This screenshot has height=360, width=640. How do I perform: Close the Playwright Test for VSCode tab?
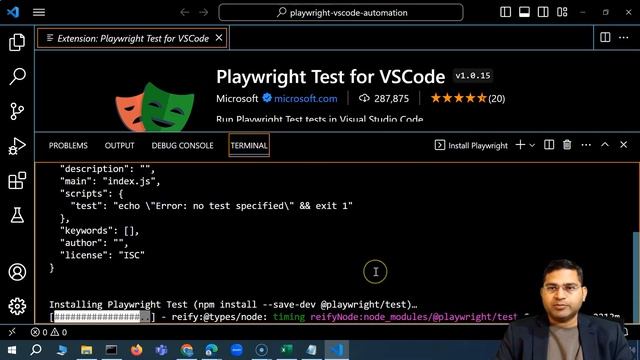(x=219, y=38)
